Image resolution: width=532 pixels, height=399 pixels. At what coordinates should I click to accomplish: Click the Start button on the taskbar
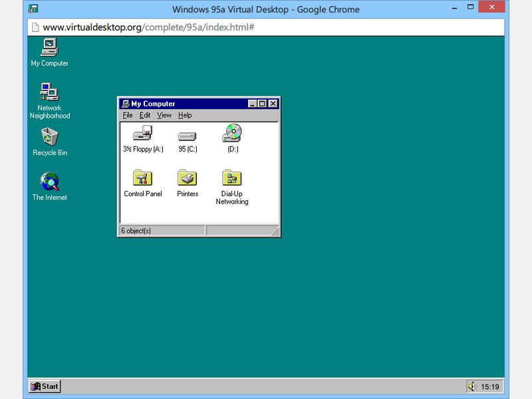pyautogui.click(x=45, y=386)
